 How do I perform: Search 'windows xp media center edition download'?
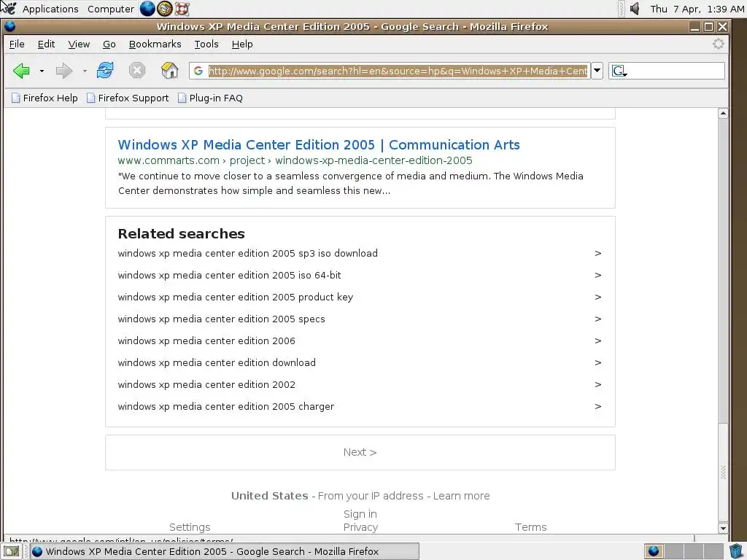point(217,363)
